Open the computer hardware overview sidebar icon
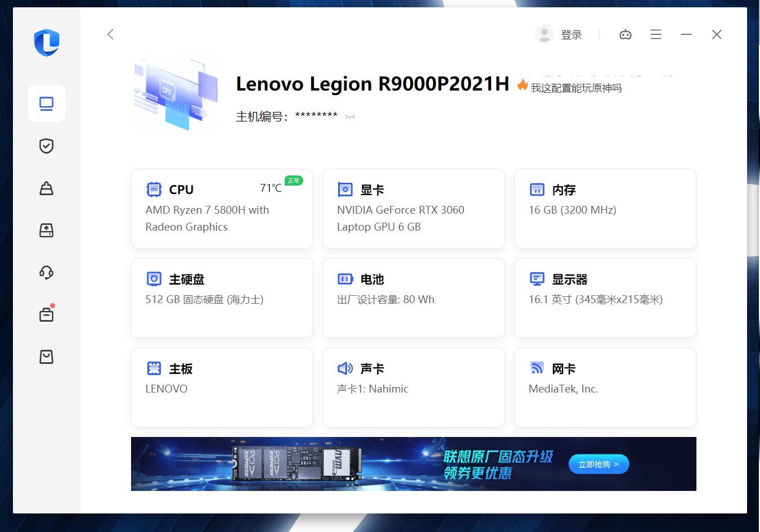 [47, 103]
